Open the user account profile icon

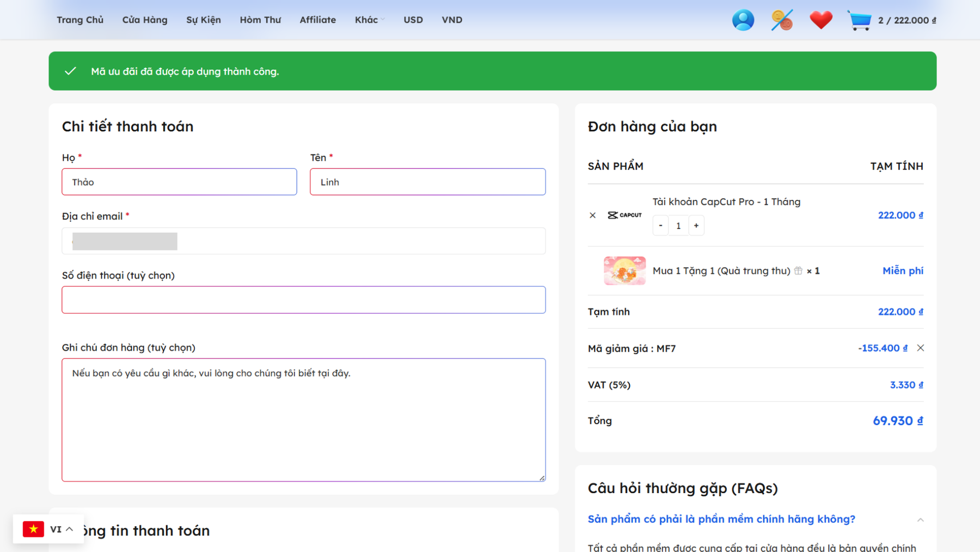(743, 20)
